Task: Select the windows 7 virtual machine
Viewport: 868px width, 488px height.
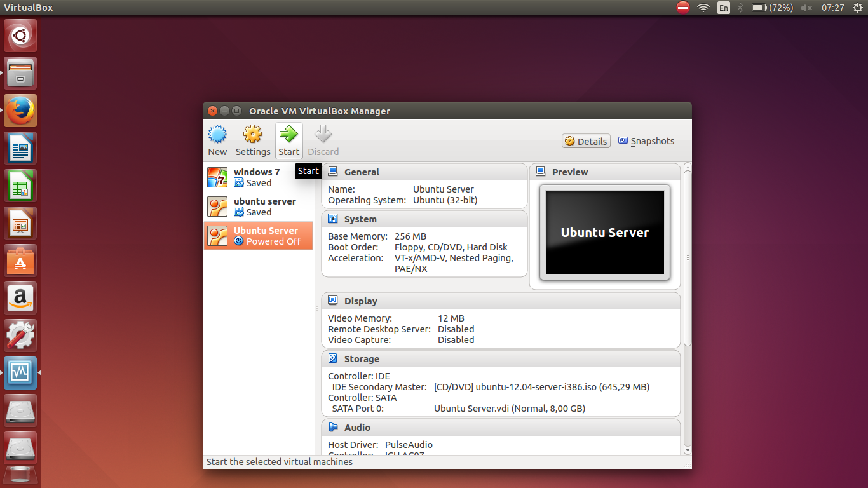Action: (257, 177)
